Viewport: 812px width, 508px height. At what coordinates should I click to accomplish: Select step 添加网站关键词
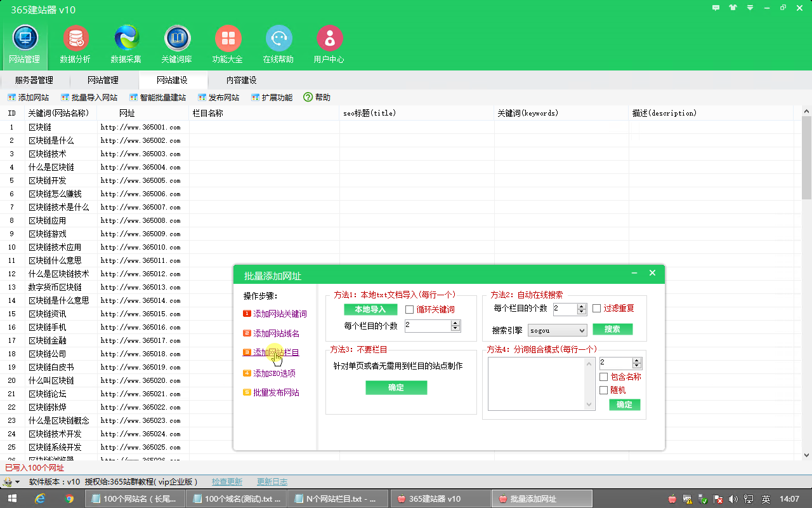coord(275,314)
